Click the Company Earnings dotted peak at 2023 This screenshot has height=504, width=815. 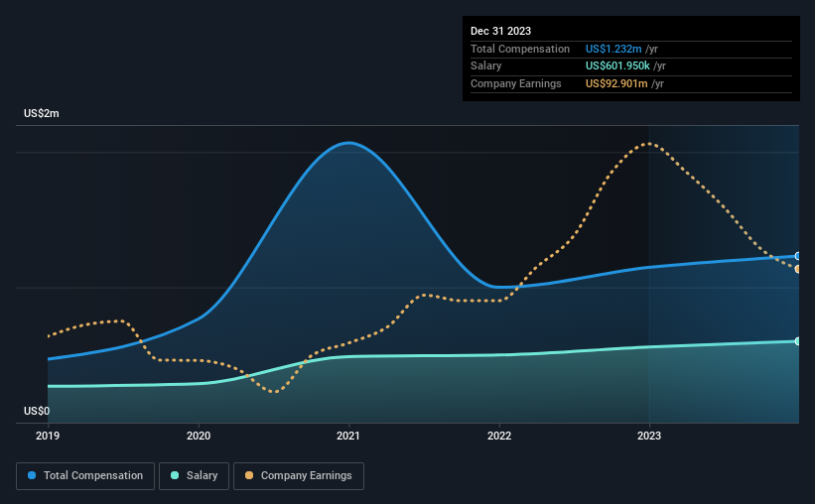click(x=648, y=144)
